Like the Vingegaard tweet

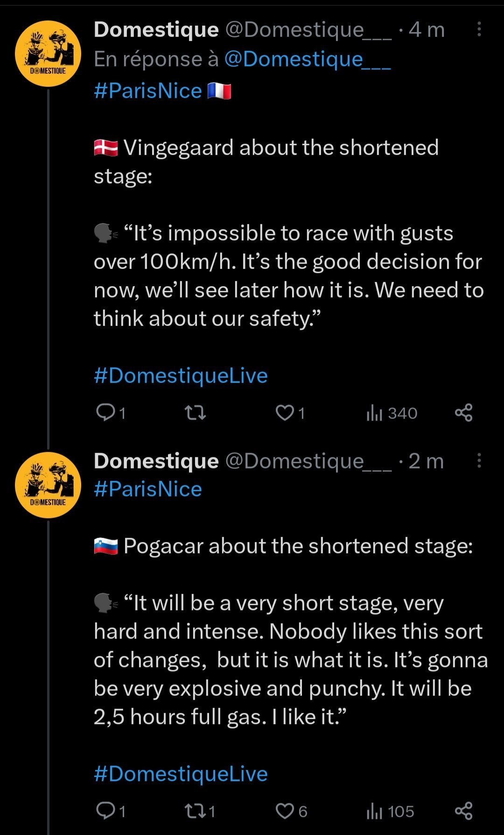[290, 413]
